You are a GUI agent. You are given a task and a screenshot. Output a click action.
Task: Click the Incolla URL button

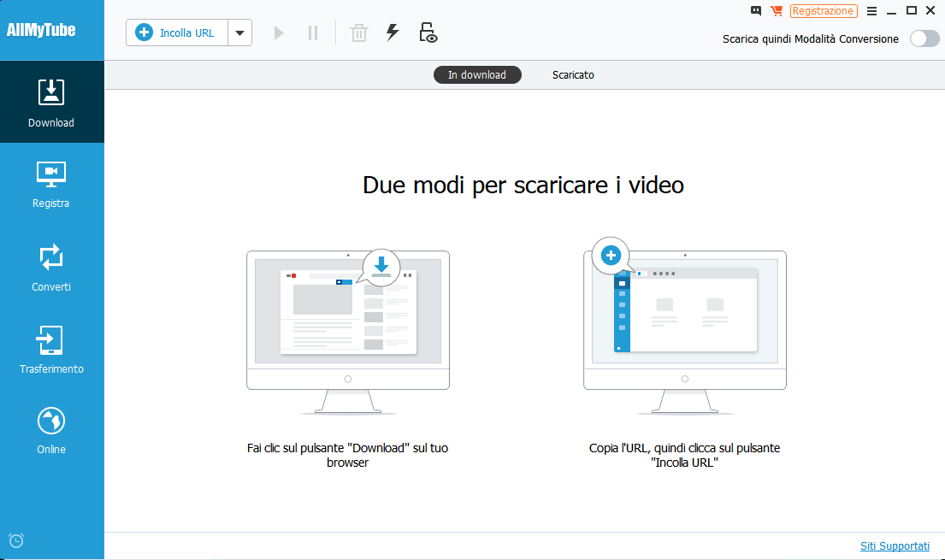tap(176, 32)
